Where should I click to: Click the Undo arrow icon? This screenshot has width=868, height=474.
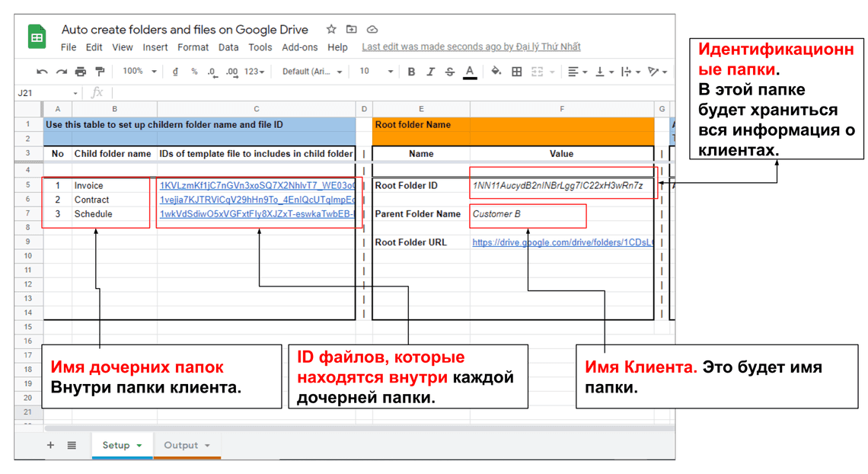tap(42, 72)
